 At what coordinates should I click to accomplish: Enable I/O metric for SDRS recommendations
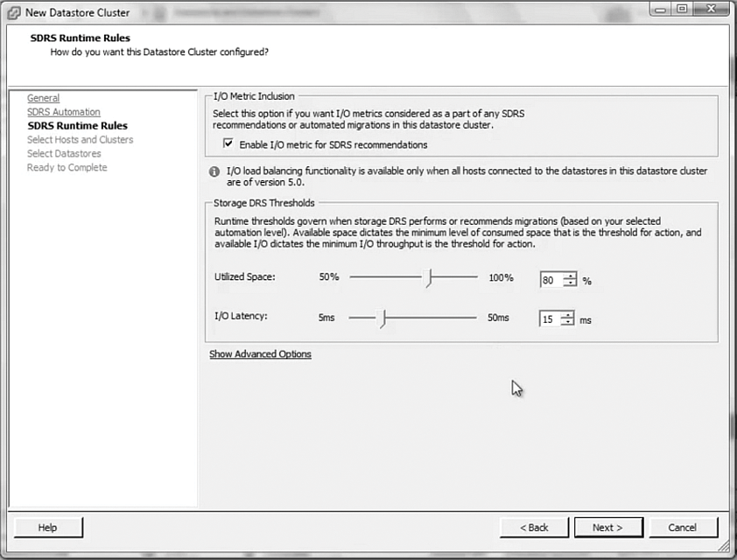pyautogui.click(x=228, y=143)
